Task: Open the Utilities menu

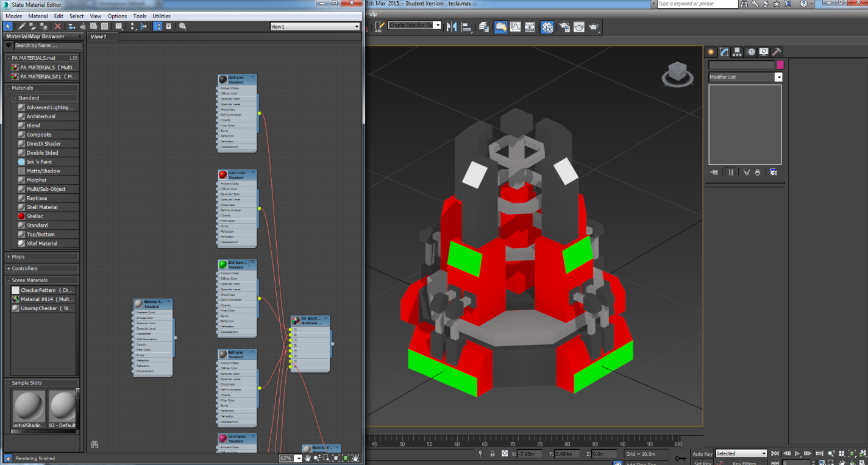Action: 162,16
